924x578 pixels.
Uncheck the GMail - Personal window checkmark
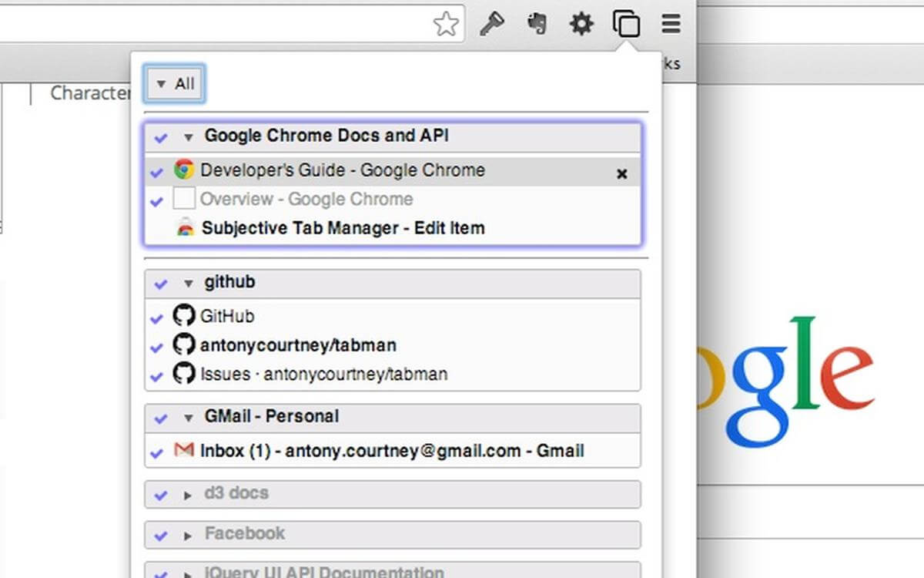(161, 418)
